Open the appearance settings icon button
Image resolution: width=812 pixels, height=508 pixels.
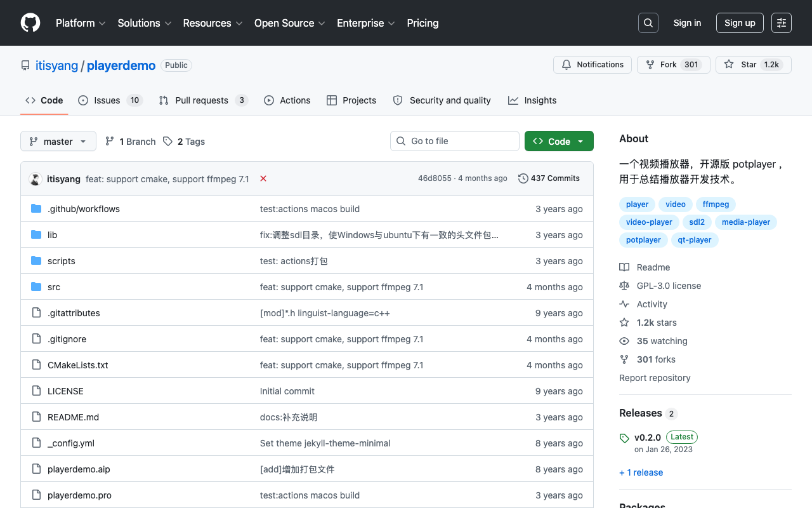click(x=782, y=23)
